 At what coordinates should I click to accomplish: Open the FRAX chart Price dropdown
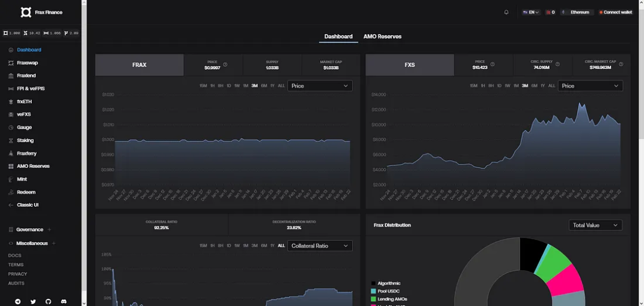(320, 86)
